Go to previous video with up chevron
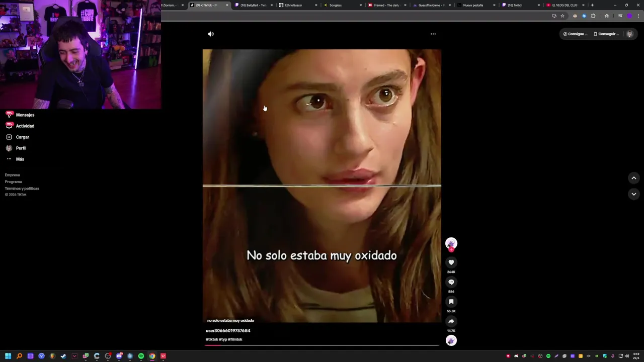644x362 pixels. (634, 178)
